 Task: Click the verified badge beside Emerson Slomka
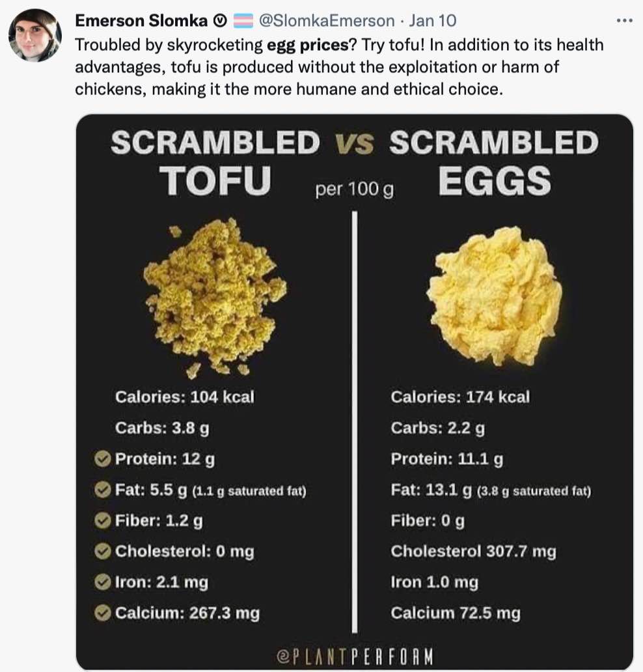point(220,21)
